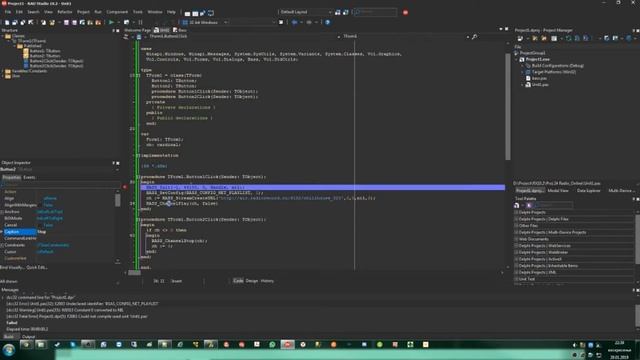
Task: Click the Tool Palette search field
Action: click(x=553, y=205)
